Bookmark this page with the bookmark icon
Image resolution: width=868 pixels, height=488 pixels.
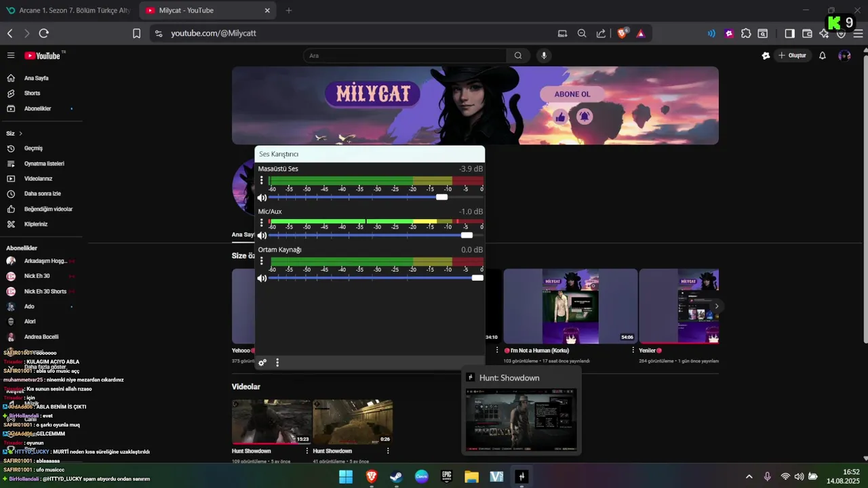coord(136,33)
